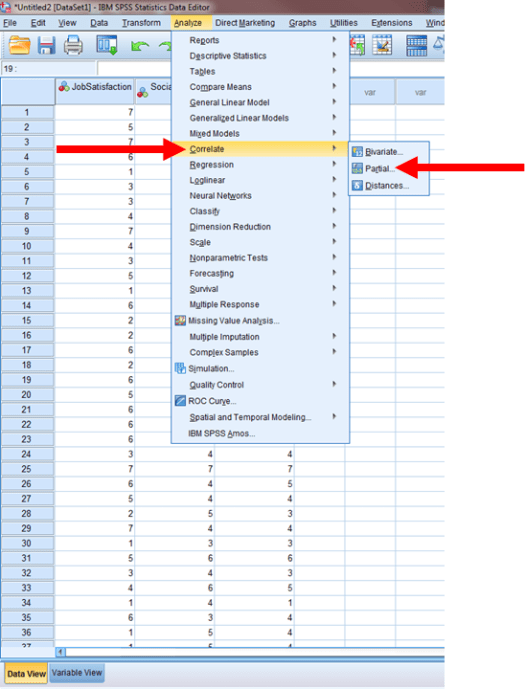Click the Simulation menu icon
The image size is (525, 689).
tap(180, 368)
